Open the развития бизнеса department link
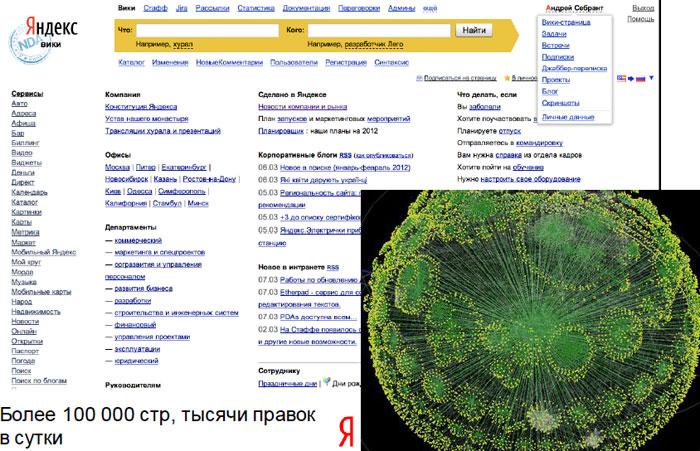Image resolution: width=700 pixels, height=451 pixels. 143,289
